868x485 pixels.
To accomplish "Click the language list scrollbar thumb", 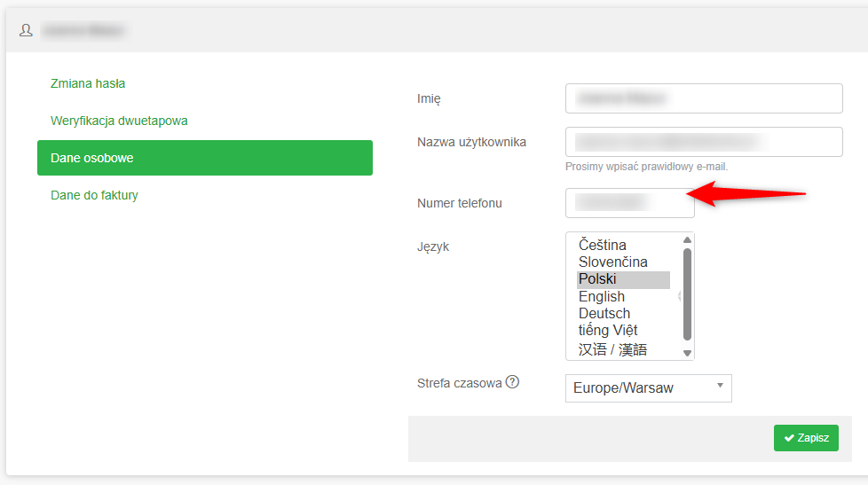I will tap(687, 293).
